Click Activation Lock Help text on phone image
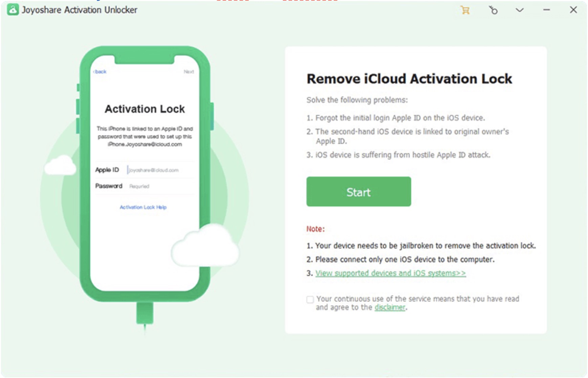This screenshot has height=378, width=588. tap(143, 207)
